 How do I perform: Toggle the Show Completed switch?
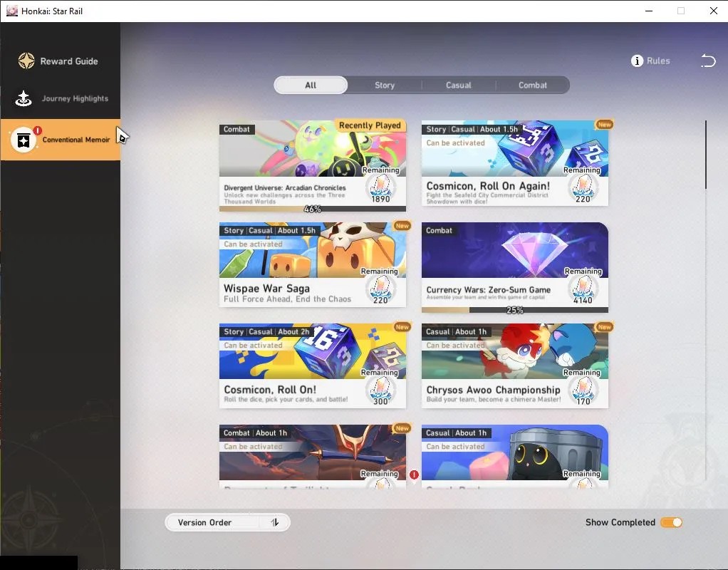click(671, 522)
